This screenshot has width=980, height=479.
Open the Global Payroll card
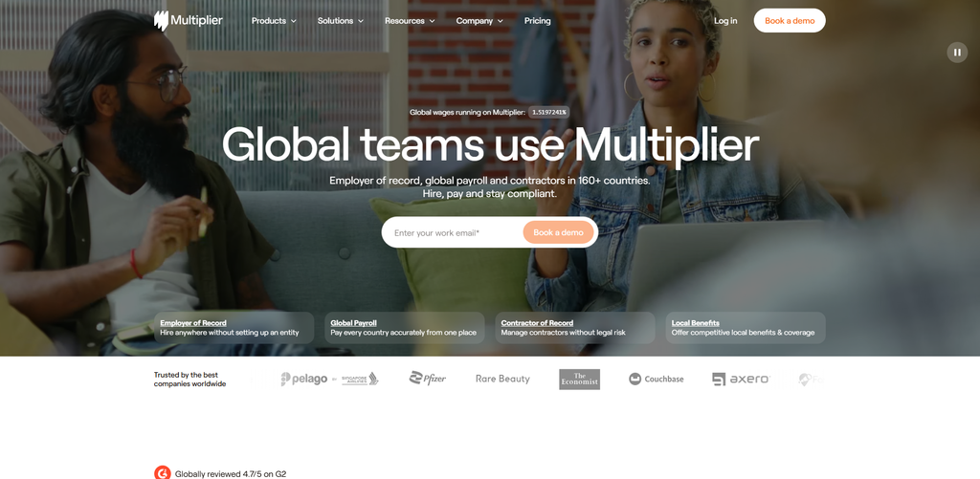tap(405, 328)
